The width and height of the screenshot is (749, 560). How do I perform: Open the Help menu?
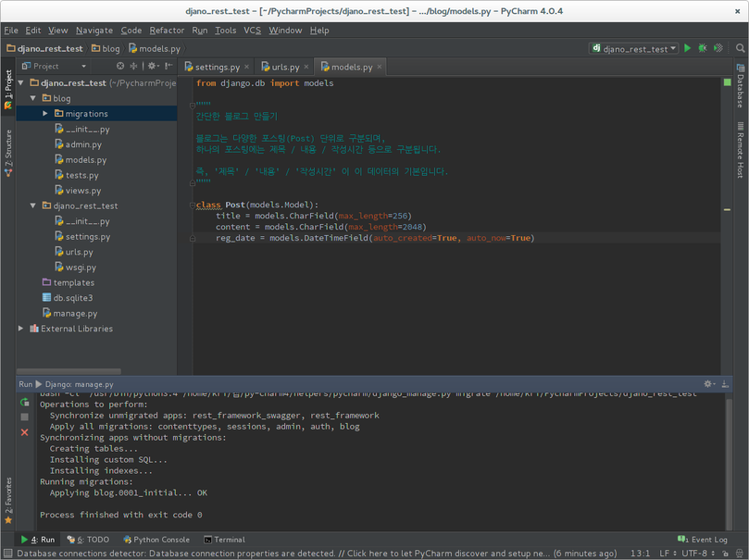[319, 30]
